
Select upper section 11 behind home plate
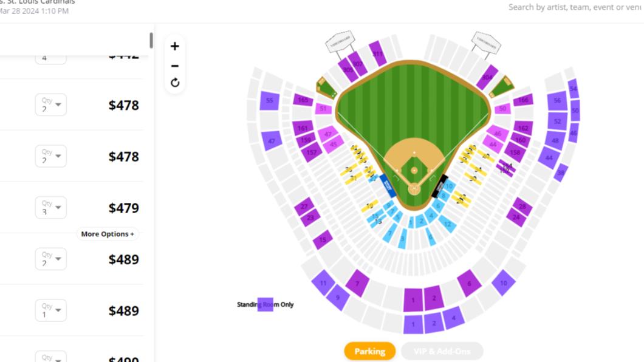(323, 283)
